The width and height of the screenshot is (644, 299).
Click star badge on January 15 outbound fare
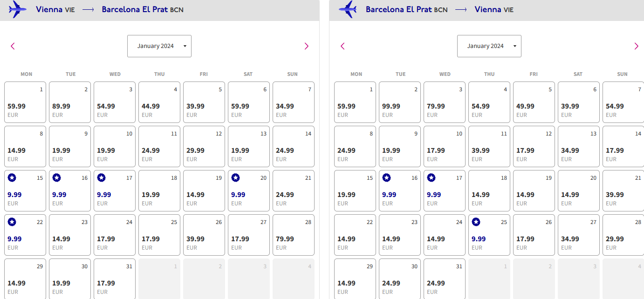12,177
